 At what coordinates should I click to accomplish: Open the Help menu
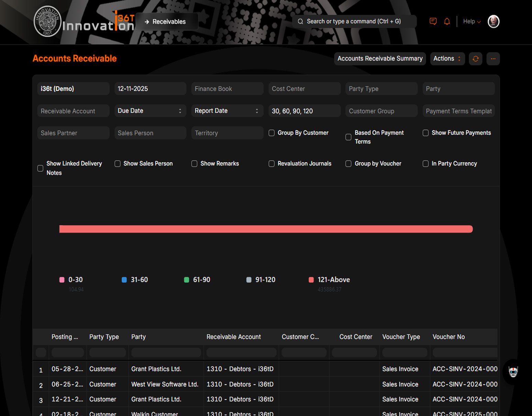pyautogui.click(x=472, y=21)
